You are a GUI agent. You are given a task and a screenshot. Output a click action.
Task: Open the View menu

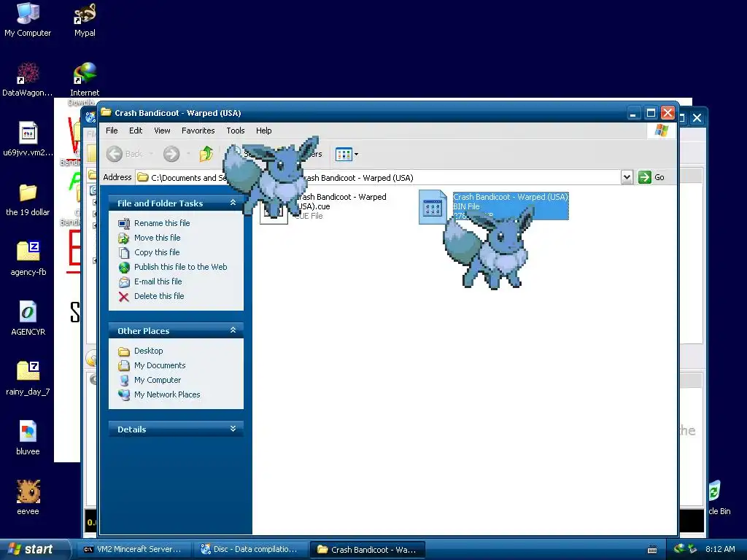(162, 131)
